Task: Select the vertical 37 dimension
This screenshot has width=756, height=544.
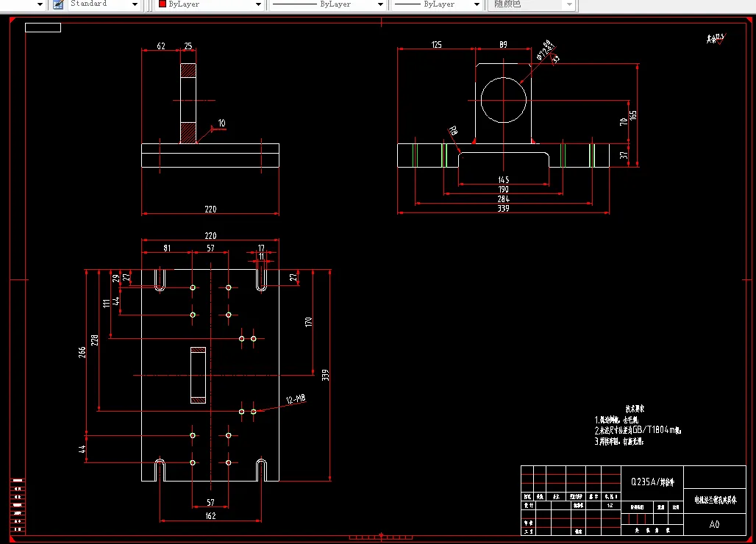Action: pos(624,155)
